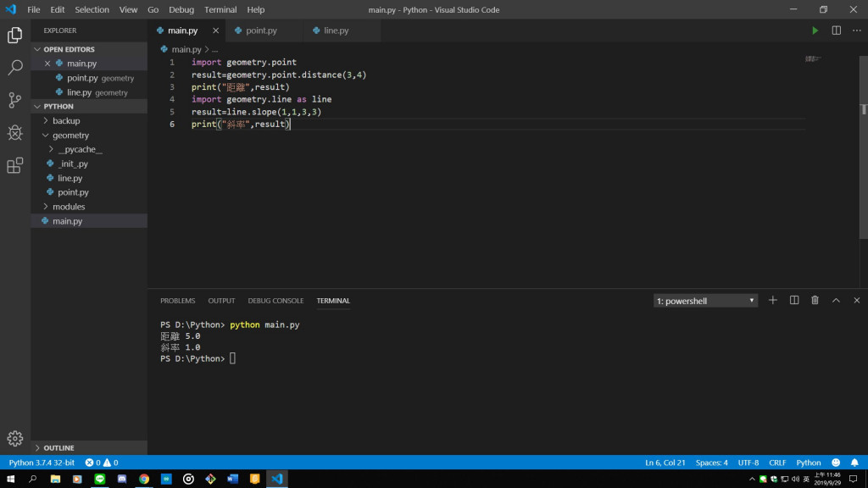Switch to the Problems panel tab
The height and width of the screenshot is (488, 868).
pyautogui.click(x=178, y=301)
